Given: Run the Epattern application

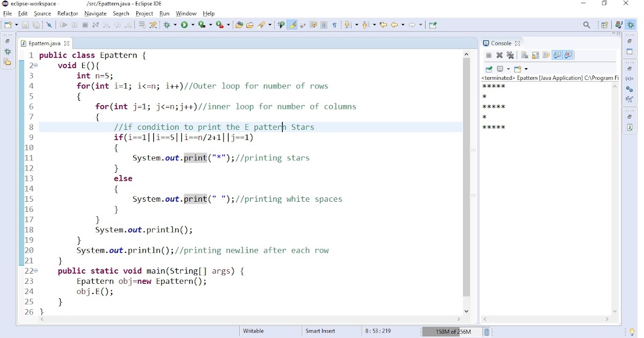Looking at the screenshot, I should coord(184,25).
